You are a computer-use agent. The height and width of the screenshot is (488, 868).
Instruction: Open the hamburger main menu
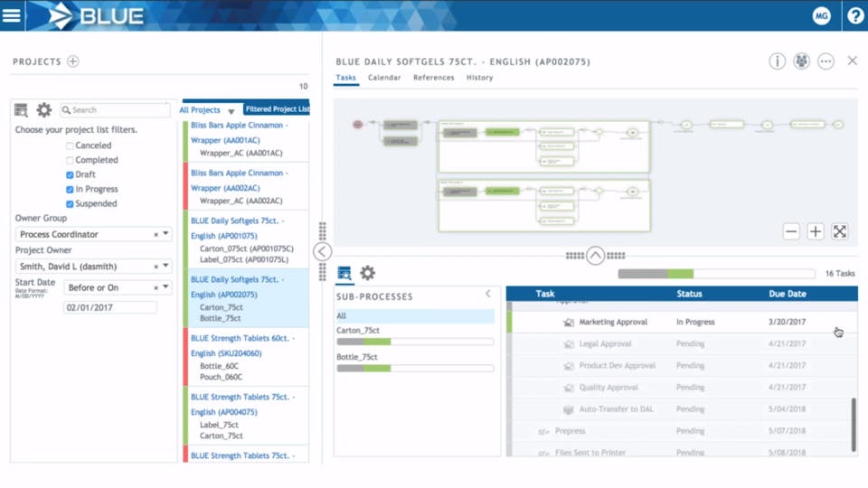click(12, 15)
